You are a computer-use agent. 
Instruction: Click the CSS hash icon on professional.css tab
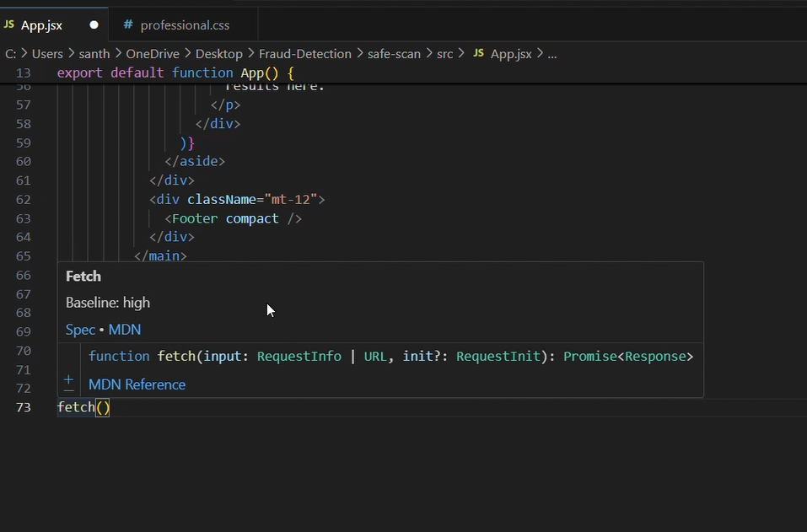pos(127,24)
